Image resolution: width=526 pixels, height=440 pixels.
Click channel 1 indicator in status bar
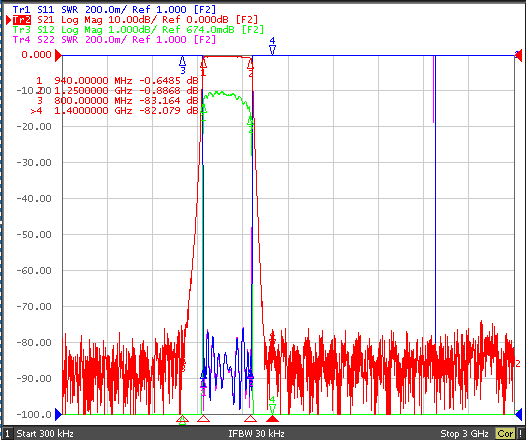[x=7, y=434]
